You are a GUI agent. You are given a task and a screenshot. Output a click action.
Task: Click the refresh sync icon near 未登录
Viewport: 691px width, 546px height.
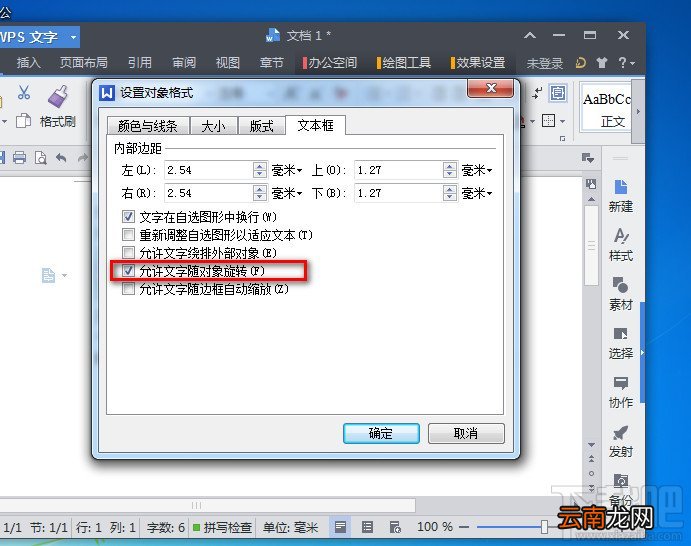(580, 63)
